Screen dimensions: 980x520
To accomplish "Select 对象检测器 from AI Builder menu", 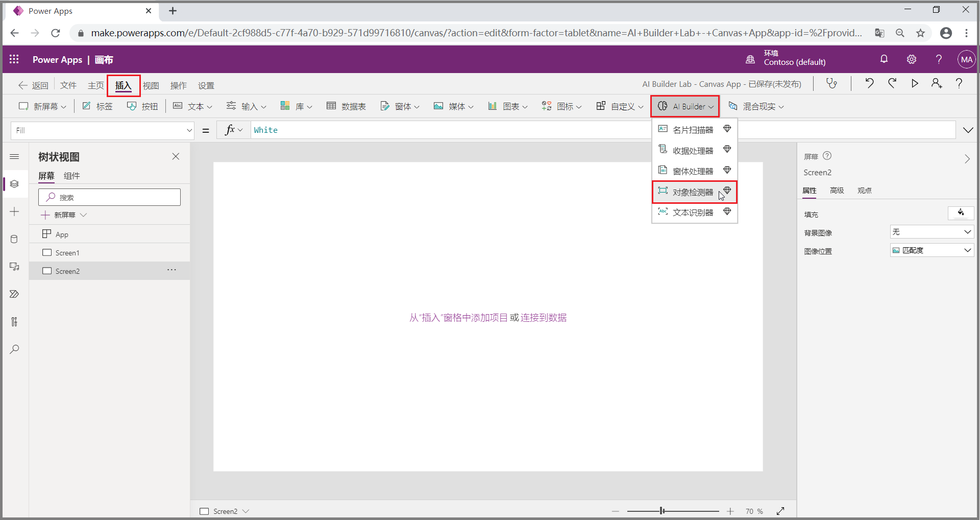I will click(x=695, y=192).
